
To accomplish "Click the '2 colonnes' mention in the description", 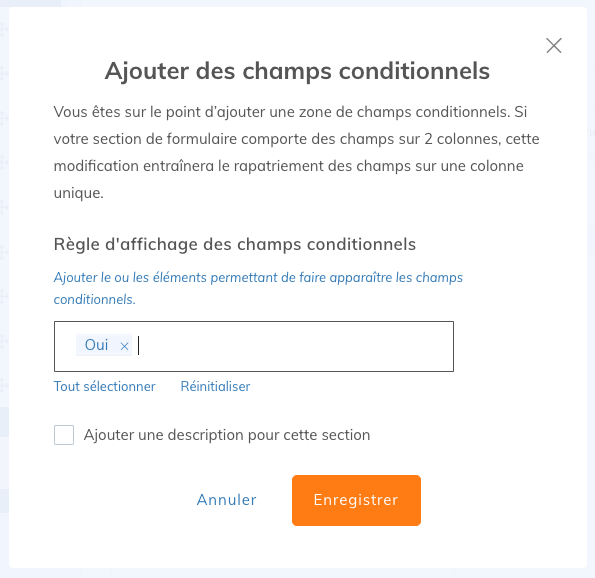I will click(x=460, y=139).
